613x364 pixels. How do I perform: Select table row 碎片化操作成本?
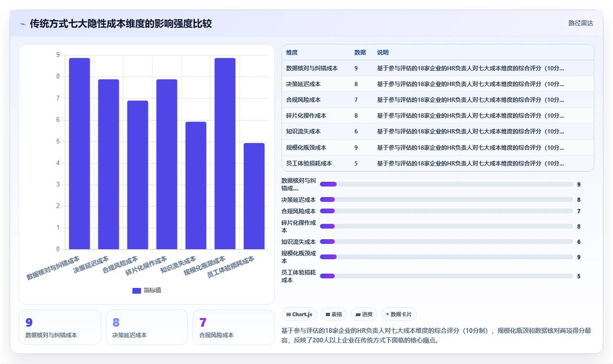(438, 115)
